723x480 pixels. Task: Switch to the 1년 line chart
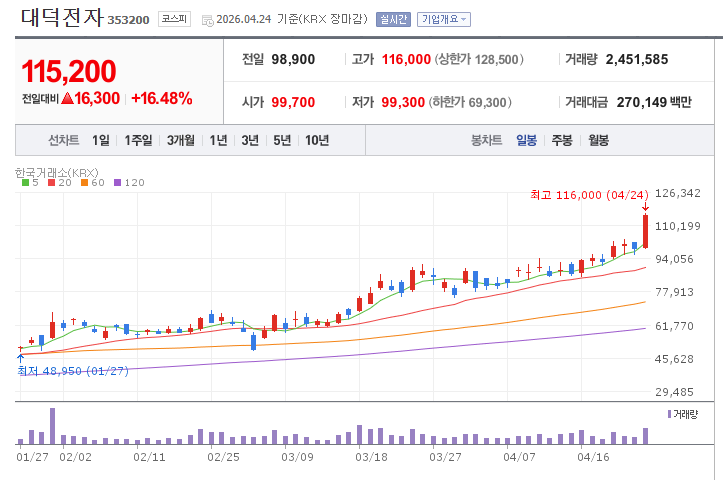click(x=218, y=141)
